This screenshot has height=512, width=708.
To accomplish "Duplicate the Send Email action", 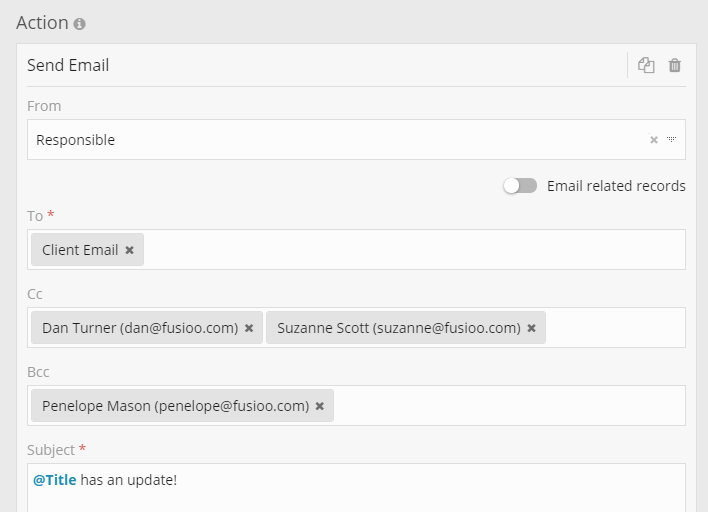I will tap(647, 66).
